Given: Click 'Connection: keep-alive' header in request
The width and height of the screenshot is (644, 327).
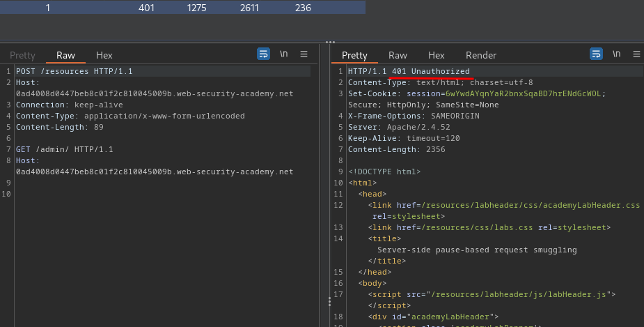Looking at the screenshot, I should (x=70, y=105).
